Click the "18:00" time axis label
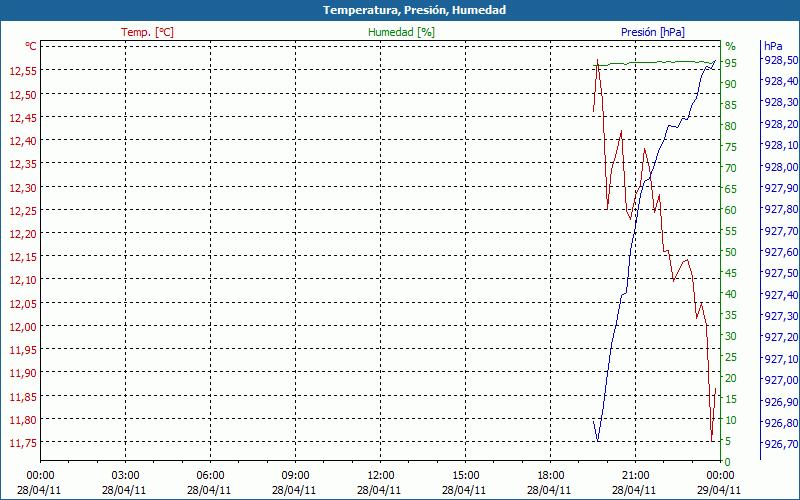Screen dimensions: 800x500 tap(551, 476)
